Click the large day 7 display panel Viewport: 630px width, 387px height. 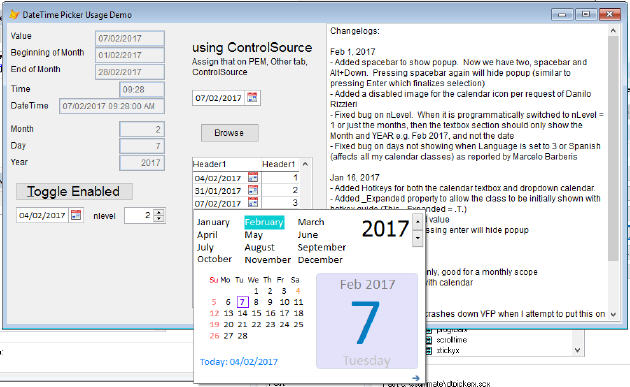tap(367, 321)
